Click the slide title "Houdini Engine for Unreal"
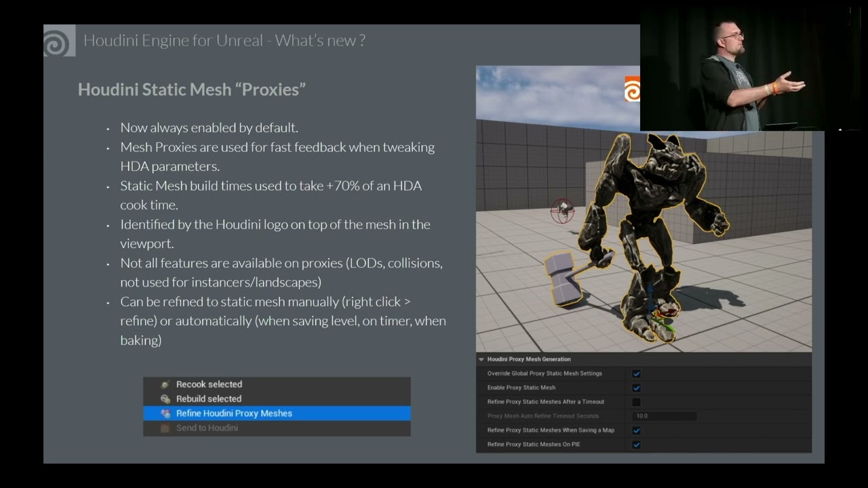868x488 pixels. coord(173,41)
